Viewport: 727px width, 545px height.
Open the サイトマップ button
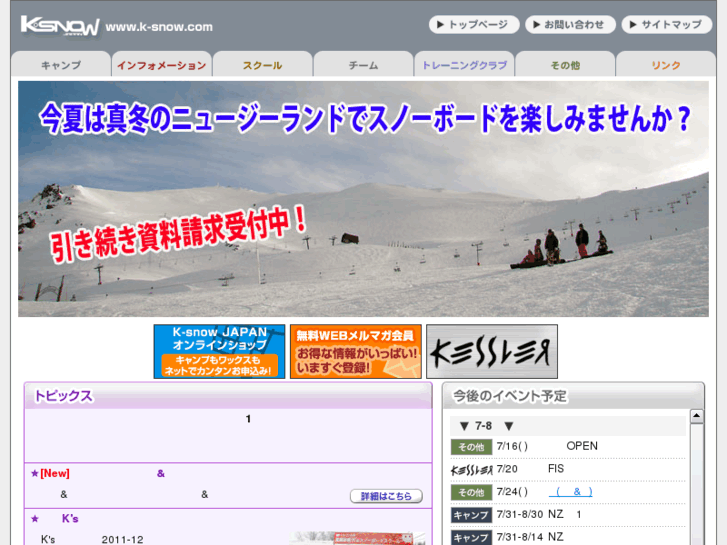667,25
